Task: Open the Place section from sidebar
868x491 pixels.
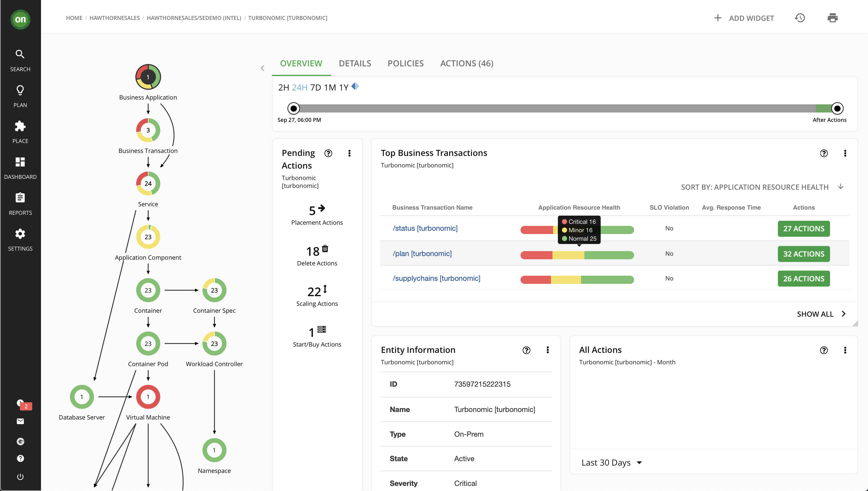Action: 20,131
